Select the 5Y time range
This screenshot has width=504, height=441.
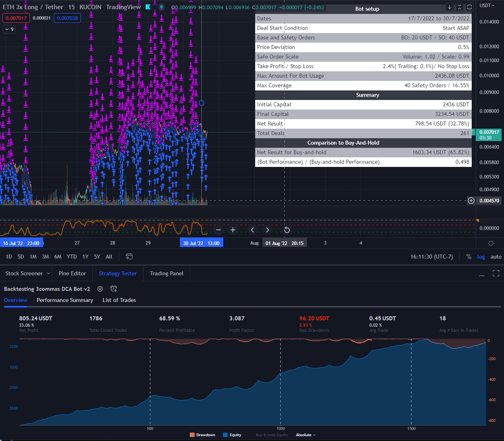coord(97,257)
